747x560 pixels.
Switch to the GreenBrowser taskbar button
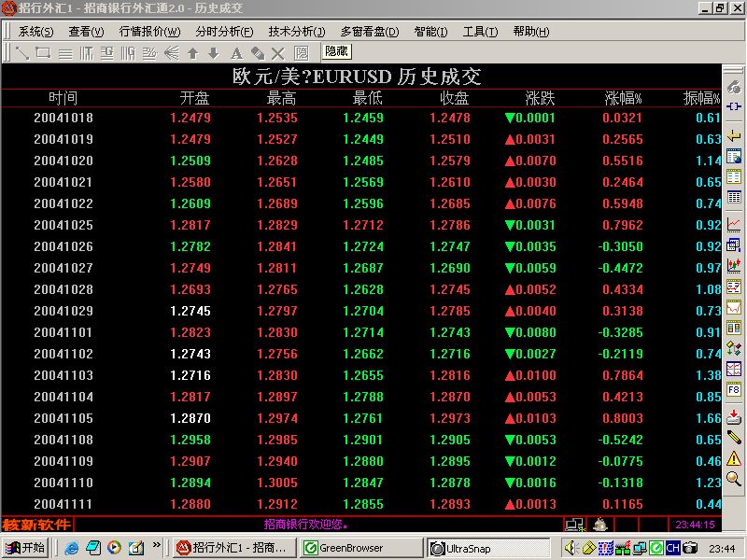(361, 548)
